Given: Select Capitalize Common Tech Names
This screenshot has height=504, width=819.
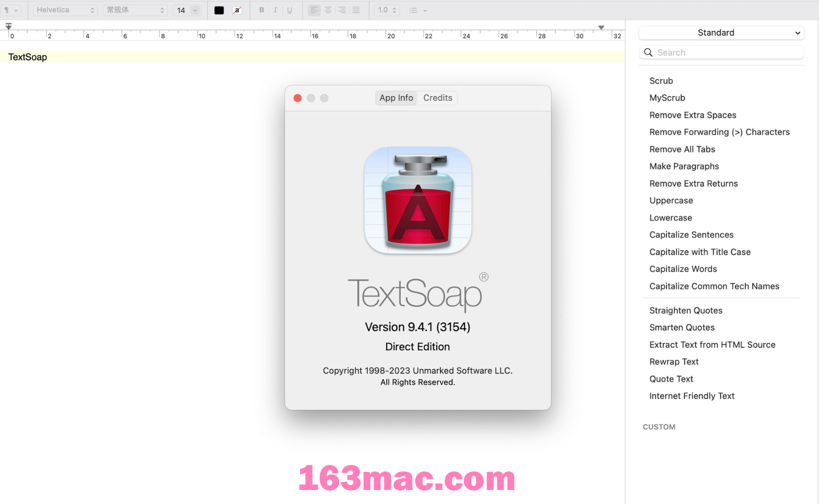Looking at the screenshot, I should point(714,286).
